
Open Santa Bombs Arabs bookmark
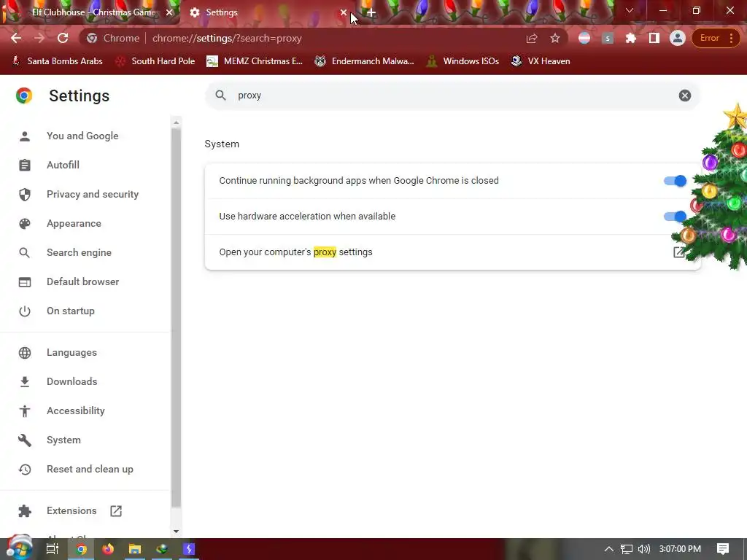pyautogui.click(x=57, y=61)
